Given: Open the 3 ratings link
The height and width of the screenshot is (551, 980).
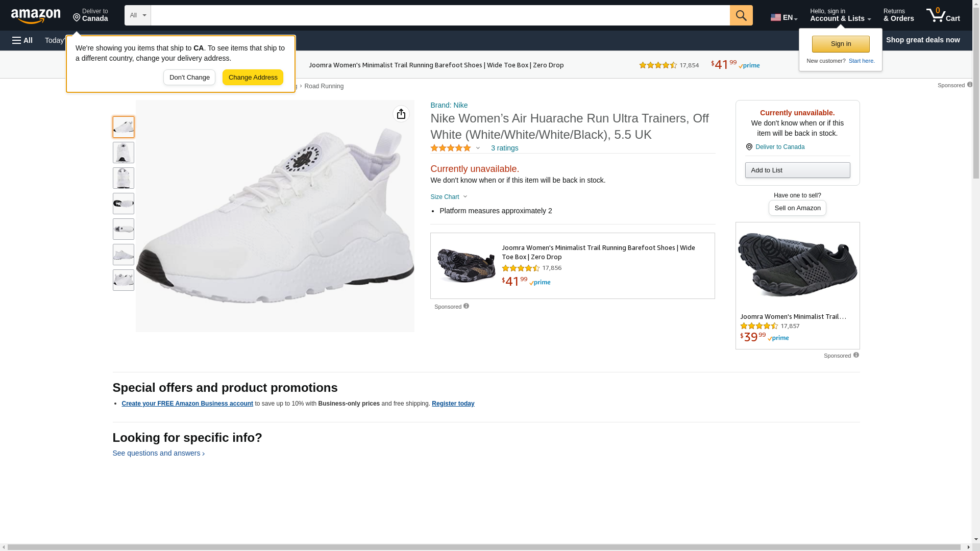Looking at the screenshot, I should click(x=504, y=148).
